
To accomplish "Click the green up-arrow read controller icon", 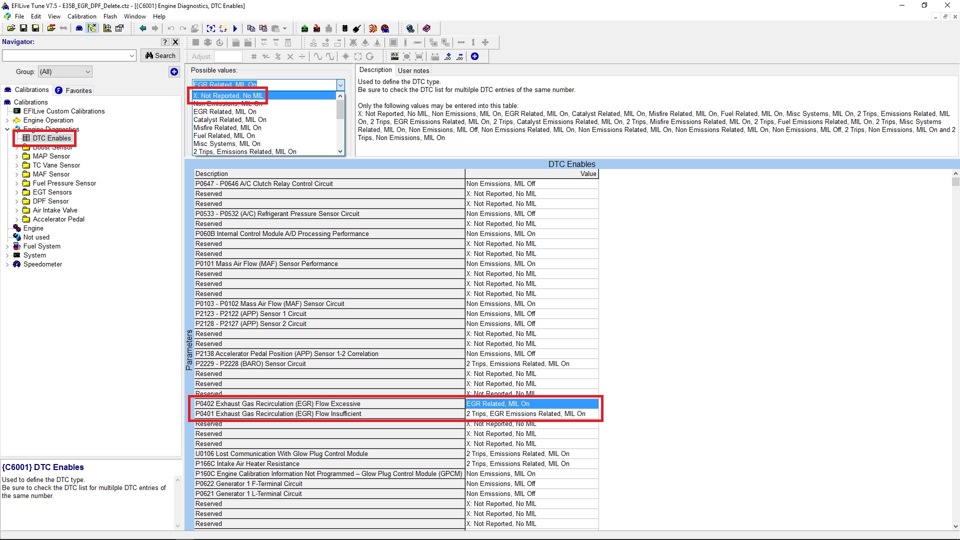I will coord(304,28).
